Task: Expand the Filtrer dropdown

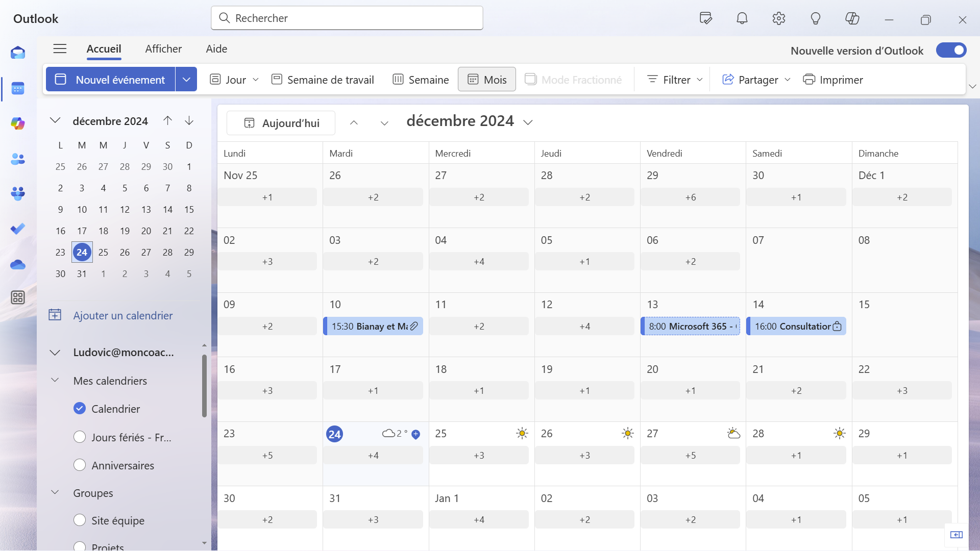Action: tap(675, 80)
